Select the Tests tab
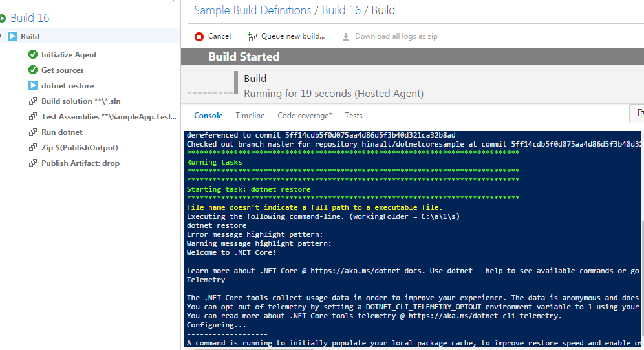This screenshot has height=350, width=644. [x=353, y=116]
